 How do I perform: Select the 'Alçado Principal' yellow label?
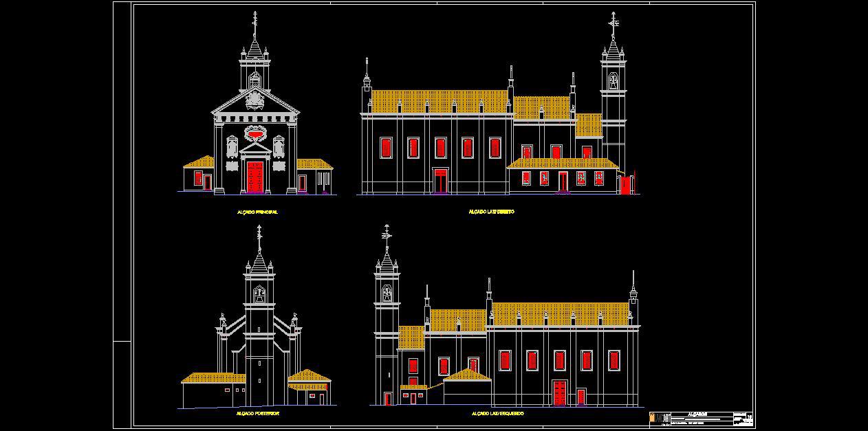coord(257,212)
